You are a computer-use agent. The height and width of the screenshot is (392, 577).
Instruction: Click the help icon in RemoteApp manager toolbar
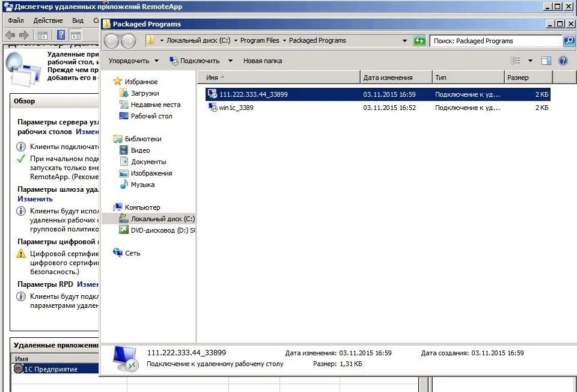pyautogui.click(x=61, y=35)
